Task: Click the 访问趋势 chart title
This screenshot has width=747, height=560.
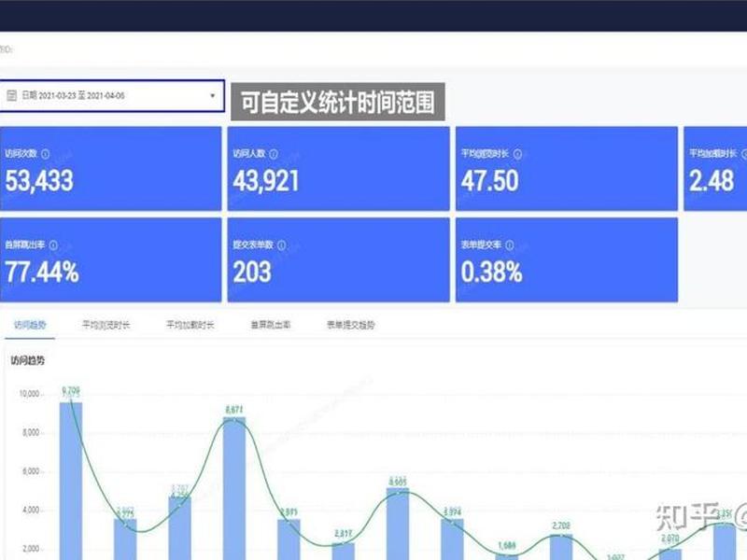Action: [x=28, y=361]
